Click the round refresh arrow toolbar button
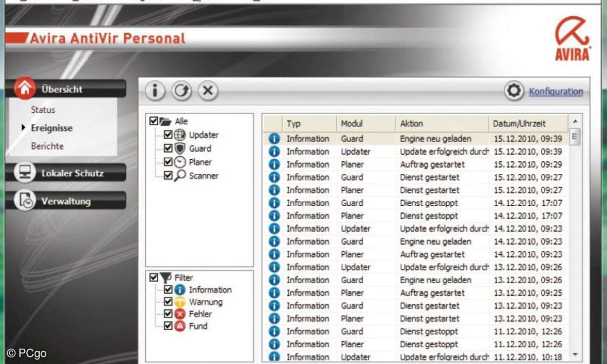 pos(181,91)
